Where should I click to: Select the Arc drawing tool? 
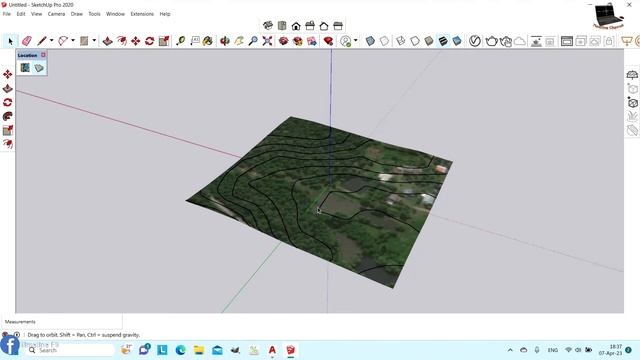[x=63, y=41]
